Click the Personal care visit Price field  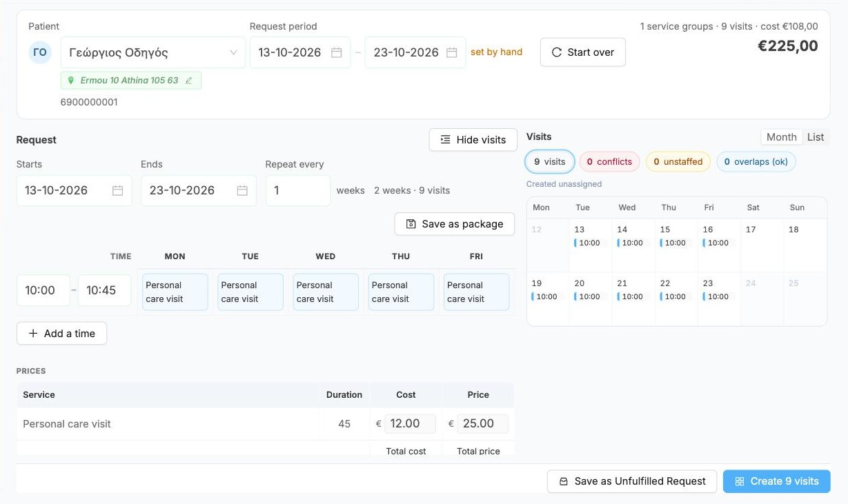pos(482,423)
